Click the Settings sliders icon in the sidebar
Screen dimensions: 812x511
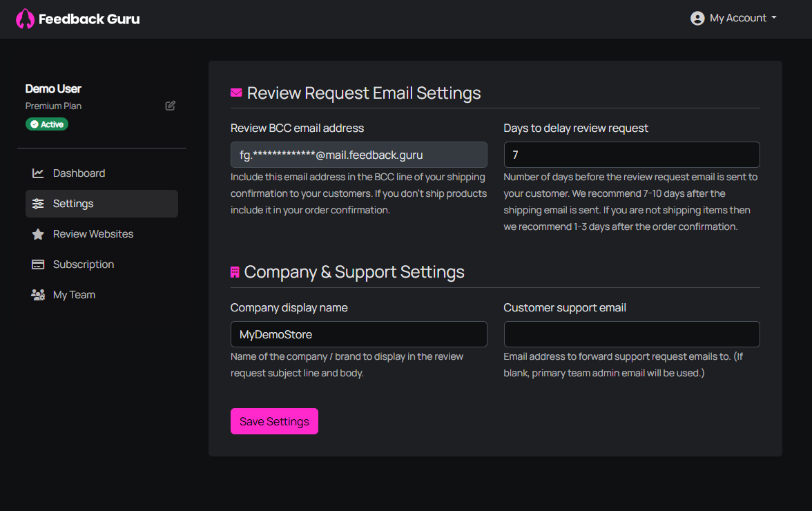coord(38,204)
